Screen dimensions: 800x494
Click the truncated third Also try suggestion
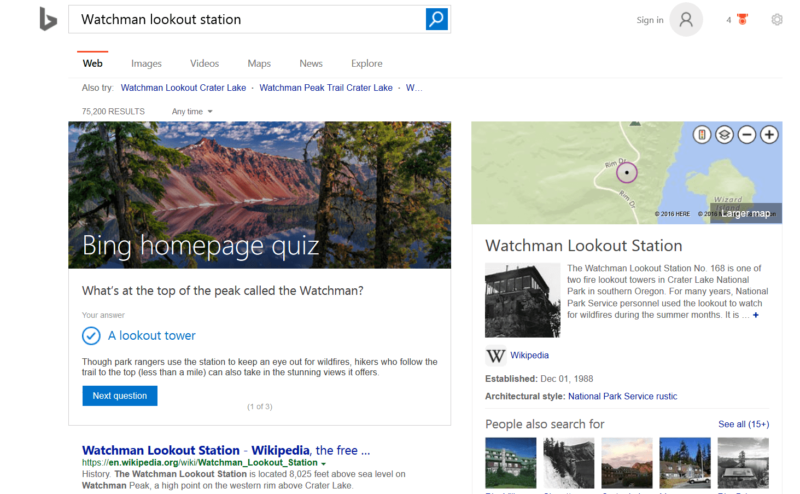click(414, 88)
